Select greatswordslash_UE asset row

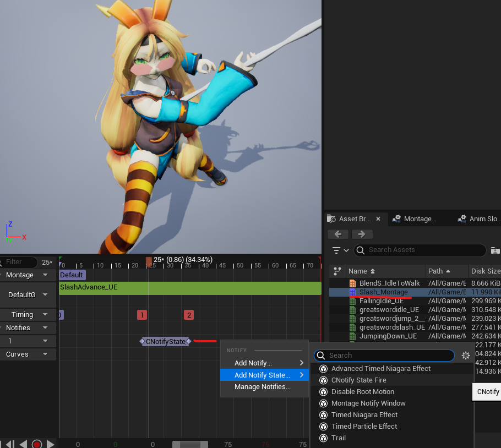pyautogui.click(x=415, y=327)
